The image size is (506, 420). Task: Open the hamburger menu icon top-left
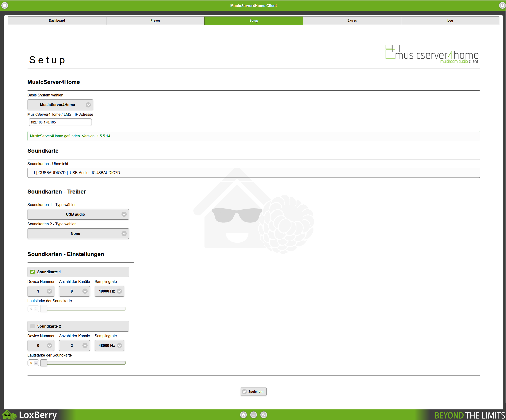tap(4, 5)
